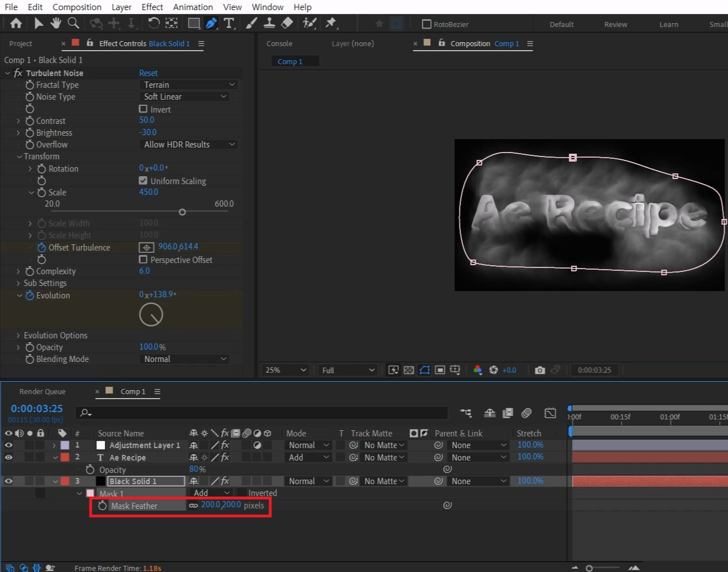Open the Graph Editor icon
The height and width of the screenshot is (572, 728).
tap(550, 413)
